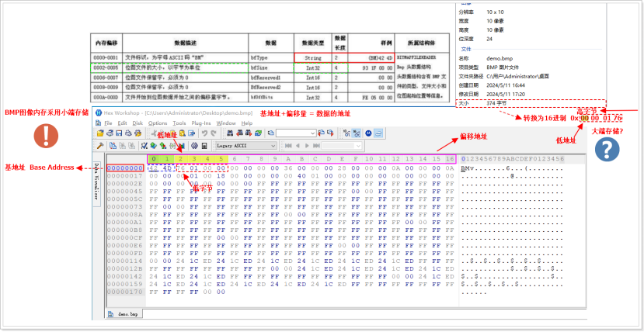
Task: Open the Options menu
Action: pyautogui.click(x=158, y=123)
